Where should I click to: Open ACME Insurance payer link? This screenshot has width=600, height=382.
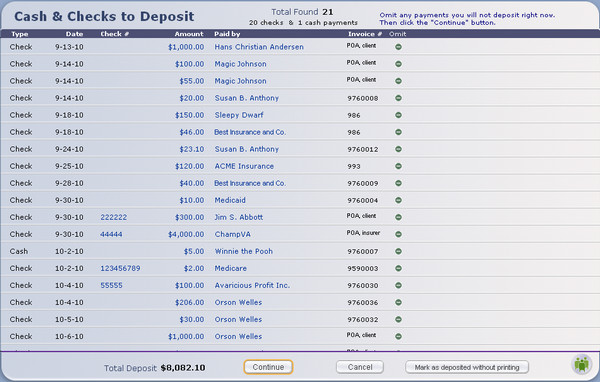pos(244,166)
